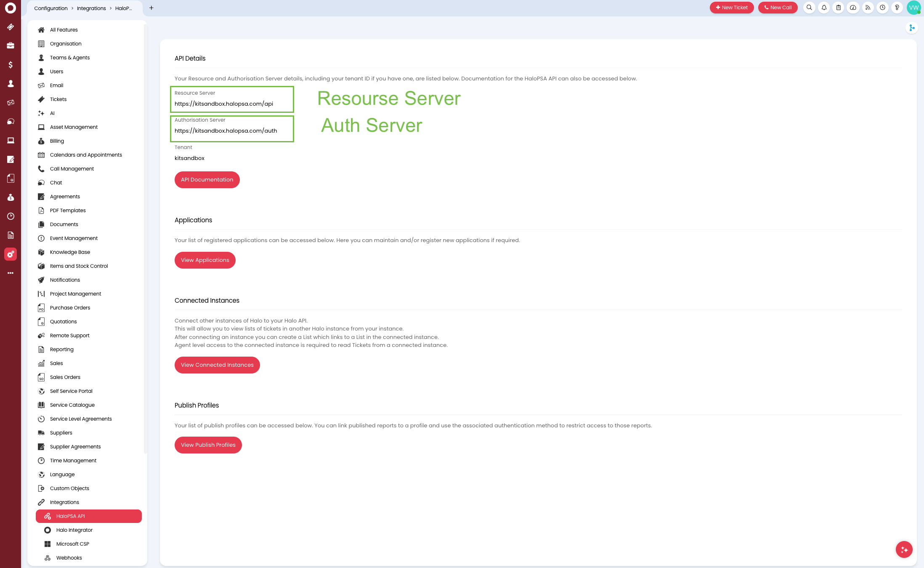Open the notifications bell
924x568 pixels.
[x=824, y=8]
